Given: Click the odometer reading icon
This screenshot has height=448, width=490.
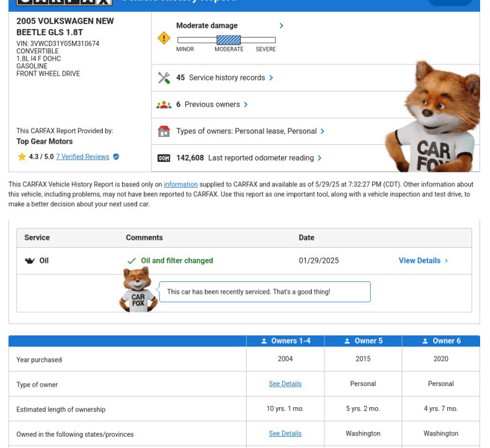Looking at the screenshot, I should (x=164, y=158).
